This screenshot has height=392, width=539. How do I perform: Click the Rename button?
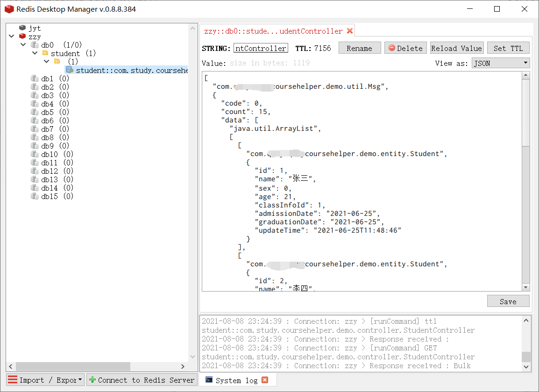tap(360, 48)
